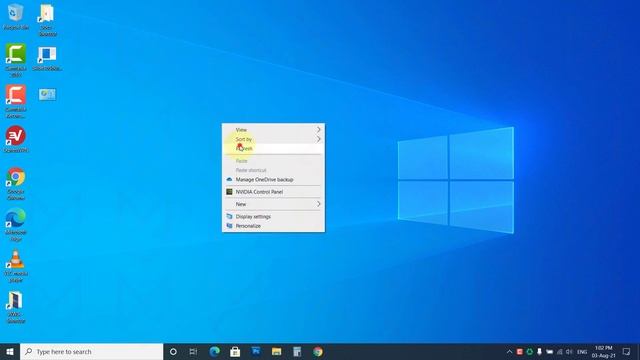Image resolution: width=640 pixels, height=360 pixels.
Task: Select the folder shortcut beside Recycle Bin
Action: 47,20
